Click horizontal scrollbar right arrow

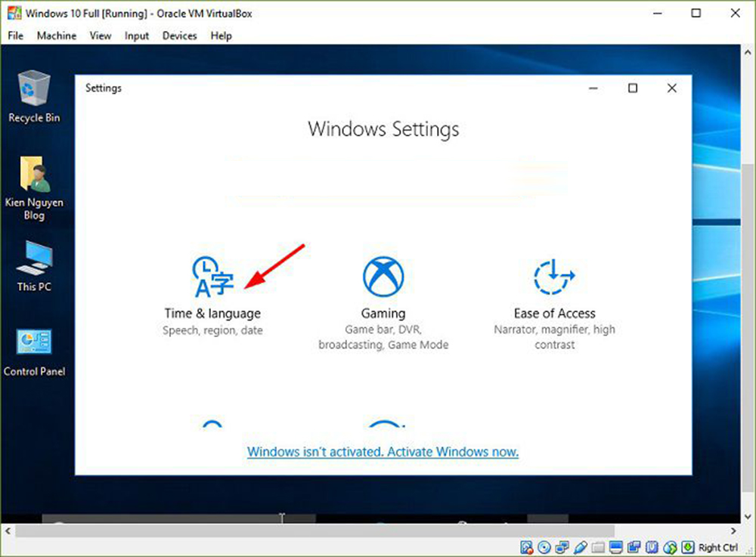coord(733,531)
